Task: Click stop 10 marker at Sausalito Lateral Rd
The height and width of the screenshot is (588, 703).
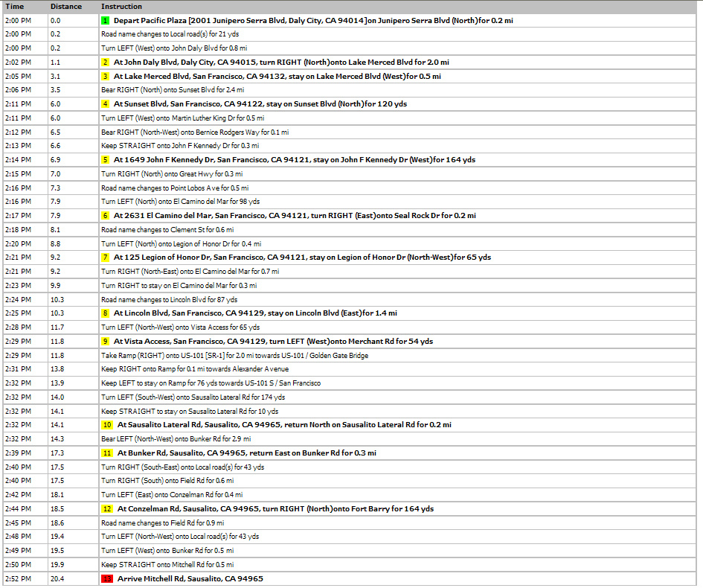Action: pos(107,425)
